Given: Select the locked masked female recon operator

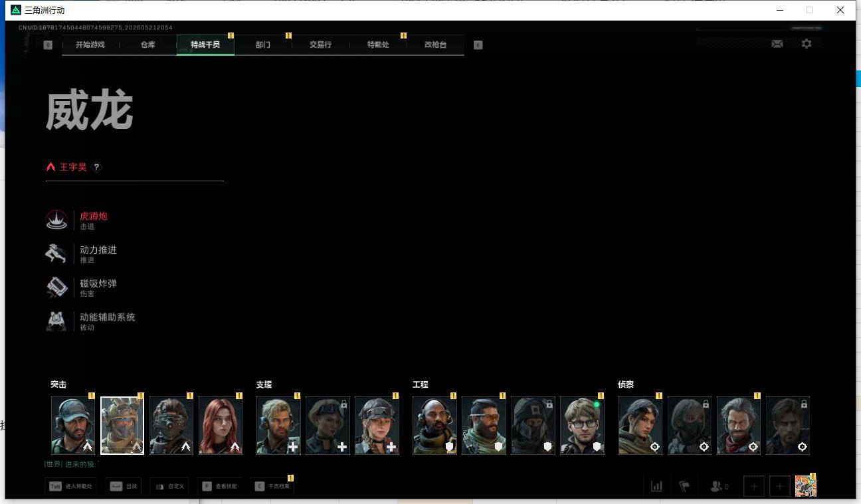Looking at the screenshot, I should [x=690, y=426].
